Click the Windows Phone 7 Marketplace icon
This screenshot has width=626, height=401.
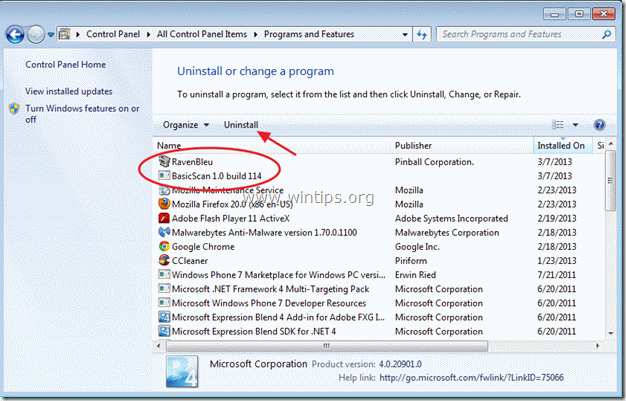pyautogui.click(x=164, y=275)
